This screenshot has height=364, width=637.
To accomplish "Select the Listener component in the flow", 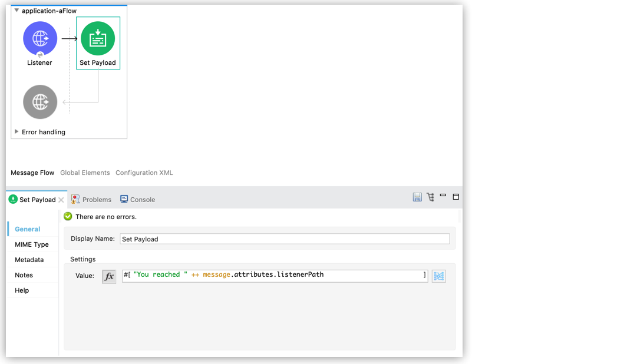I will (x=40, y=38).
